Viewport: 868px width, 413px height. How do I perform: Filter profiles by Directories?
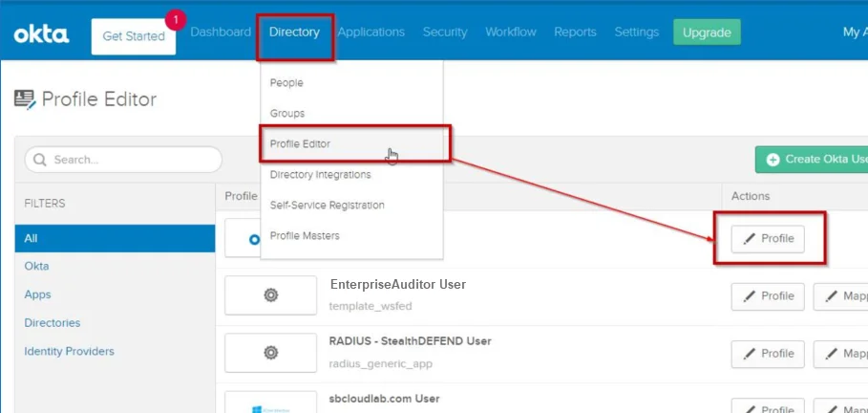point(52,322)
